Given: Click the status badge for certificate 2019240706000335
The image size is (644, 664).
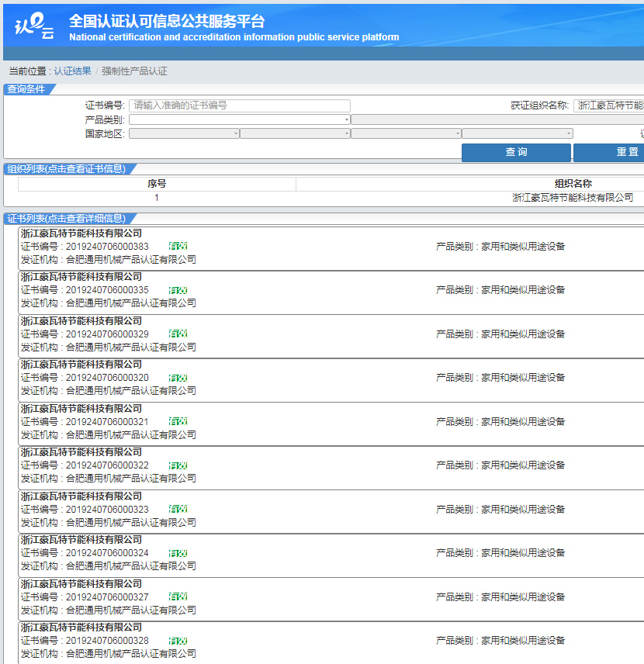Looking at the screenshot, I should point(178,290).
